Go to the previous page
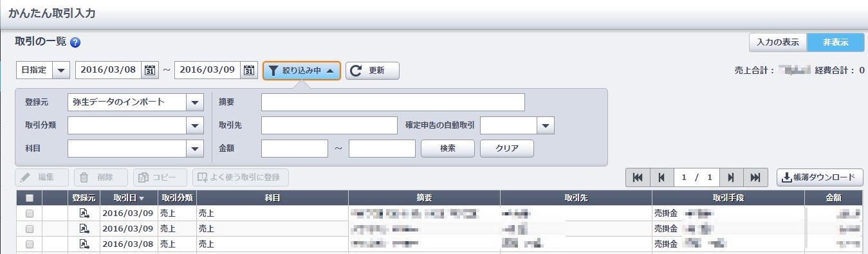868x254 pixels. (x=661, y=177)
